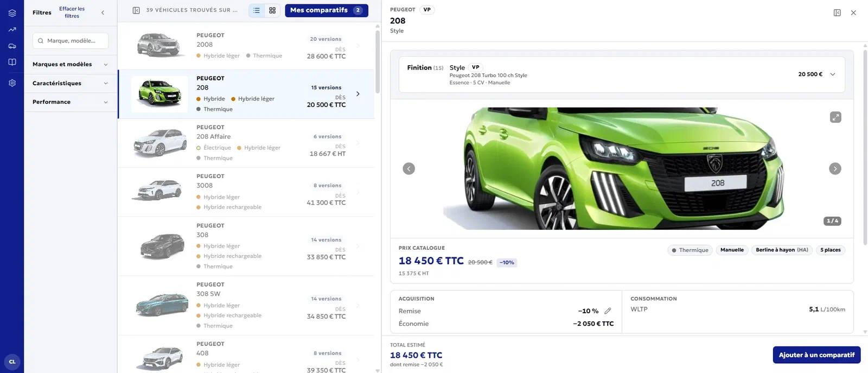Screen dimensions: 868x373
Task: Expand the Caractéristiques filter
Action: pyautogui.click(x=71, y=83)
